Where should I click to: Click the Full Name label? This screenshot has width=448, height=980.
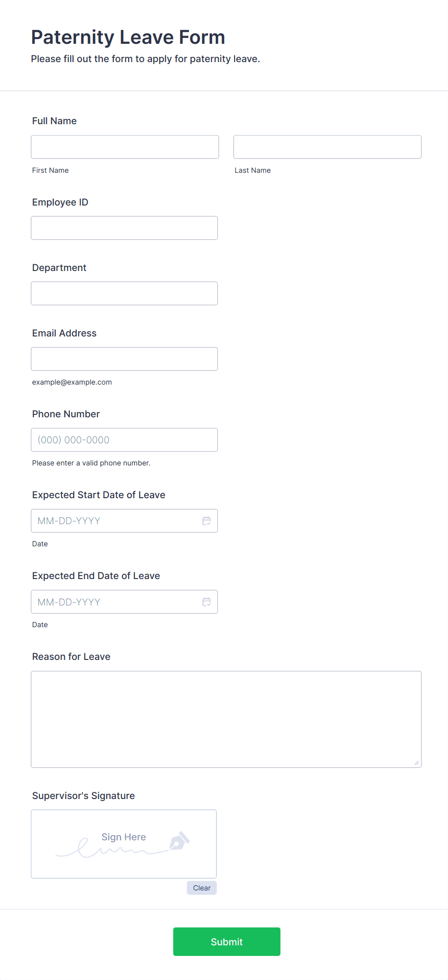pyautogui.click(x=54, y=121)
